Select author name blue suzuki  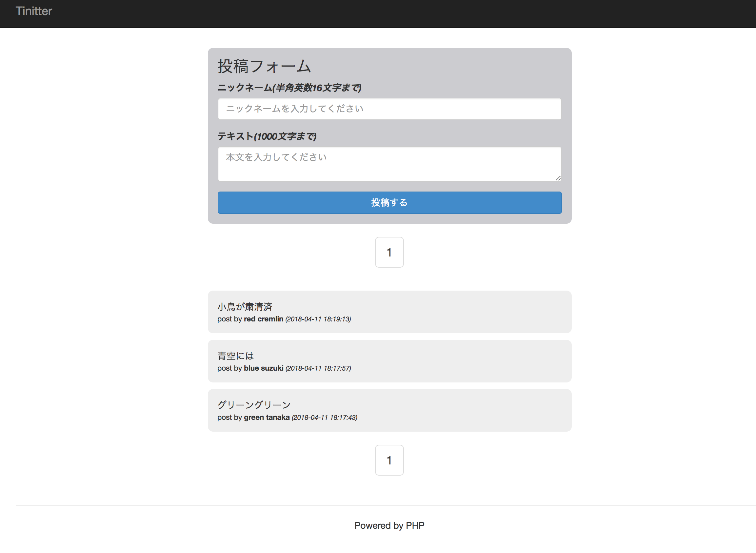[x=264, y=368]
